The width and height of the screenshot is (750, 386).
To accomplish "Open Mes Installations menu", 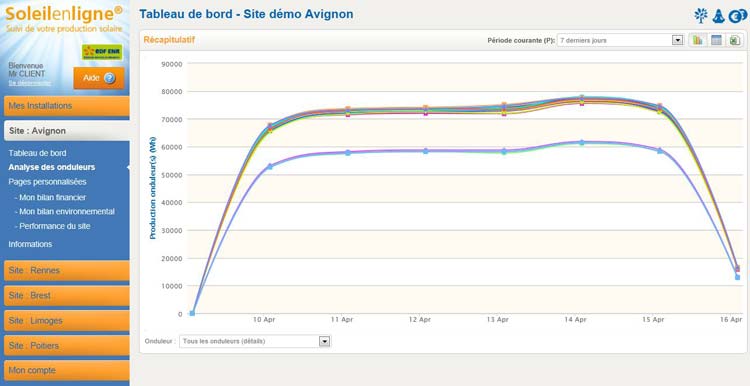I will (66, 106).
